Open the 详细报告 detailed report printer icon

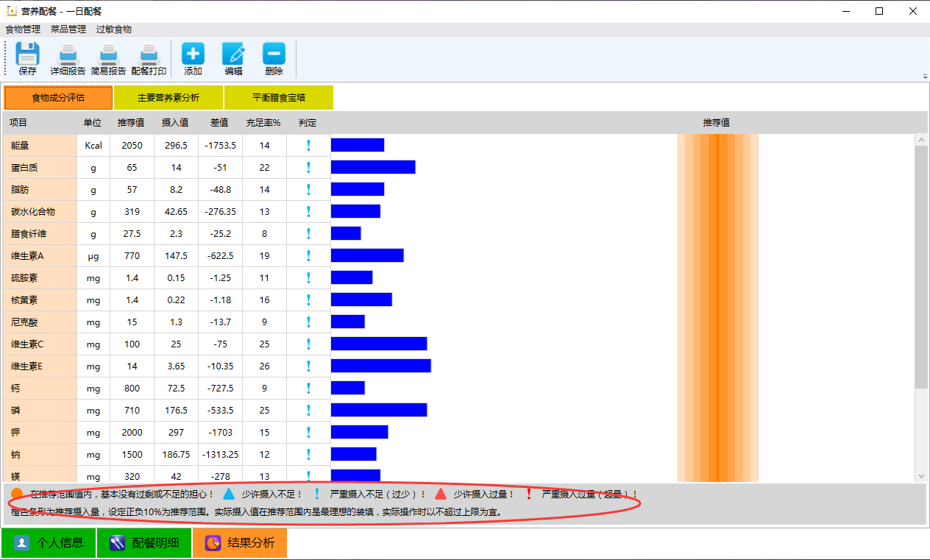[68, 55]
